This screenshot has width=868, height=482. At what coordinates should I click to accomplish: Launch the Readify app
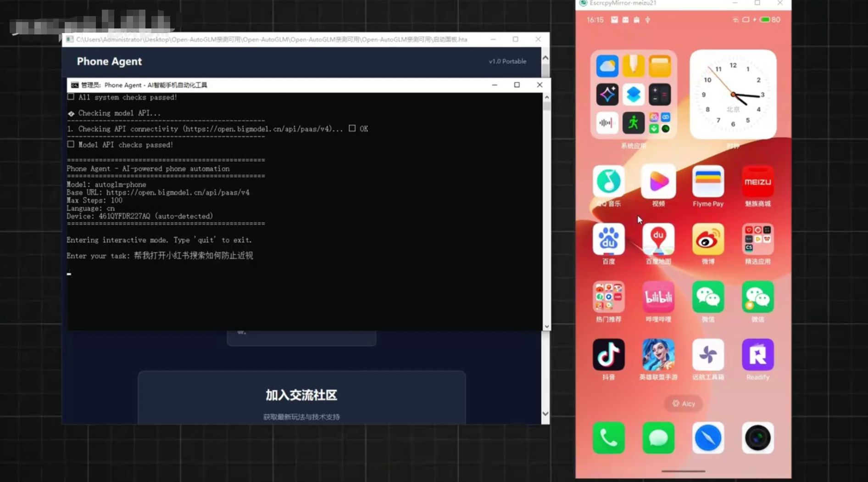(757, 355)
